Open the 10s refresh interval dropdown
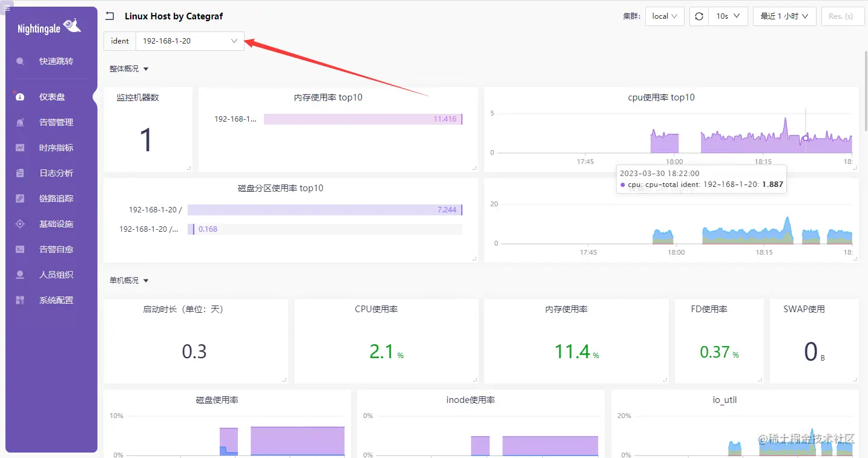The image size is (868, 458). click(x=729, y=16)
